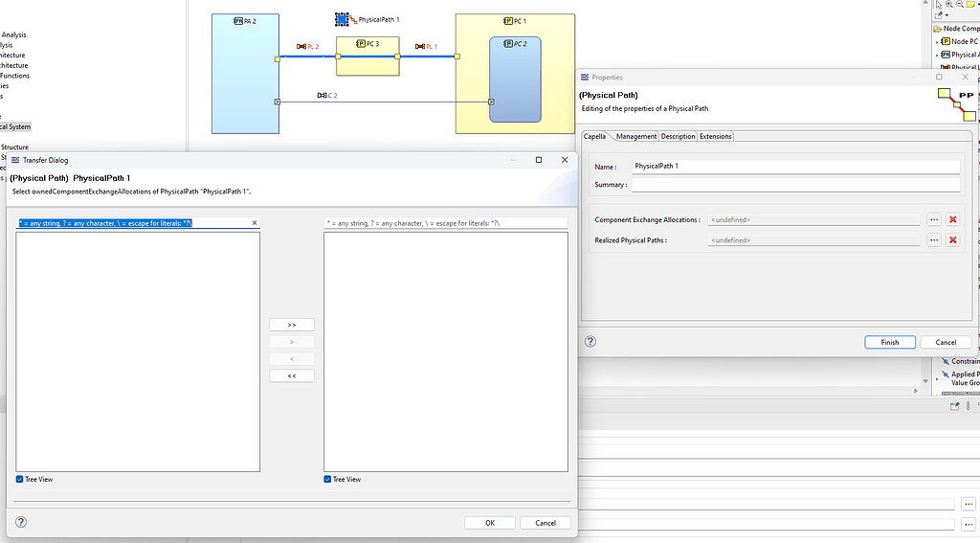Click the single < remove button

pyautogui.click(x=292, y=359)
